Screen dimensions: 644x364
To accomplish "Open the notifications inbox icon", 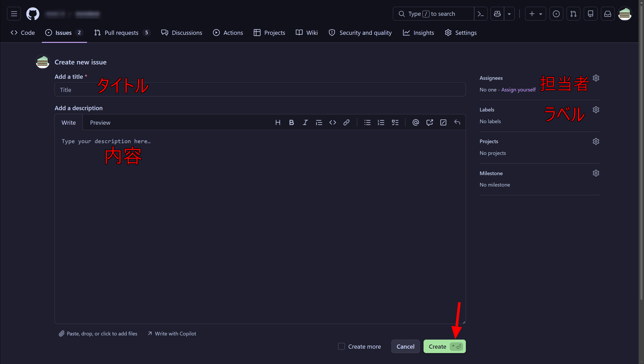I will (x=608, y=14).
